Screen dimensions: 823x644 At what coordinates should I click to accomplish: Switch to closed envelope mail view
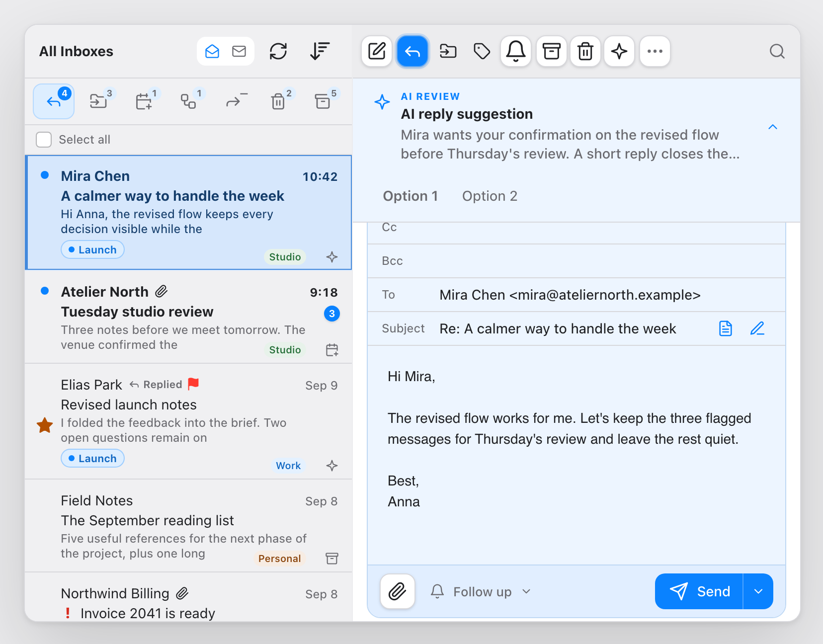[x=239, y=51]
